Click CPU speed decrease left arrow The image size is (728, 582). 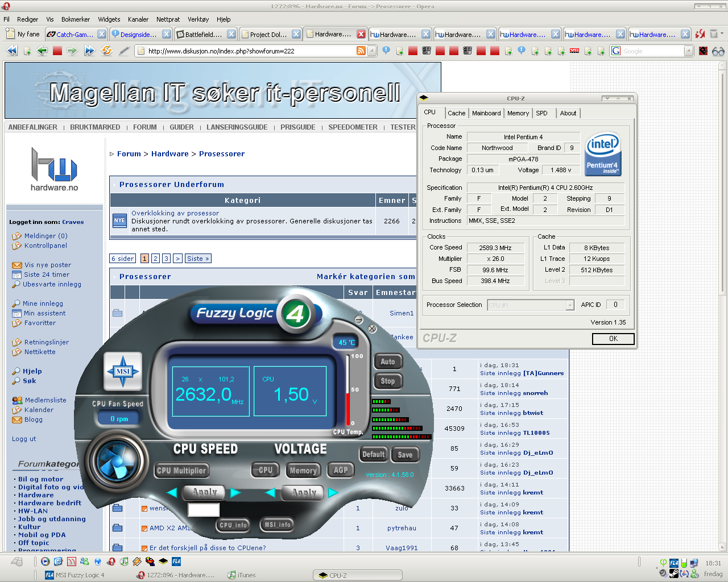[172, 492]
